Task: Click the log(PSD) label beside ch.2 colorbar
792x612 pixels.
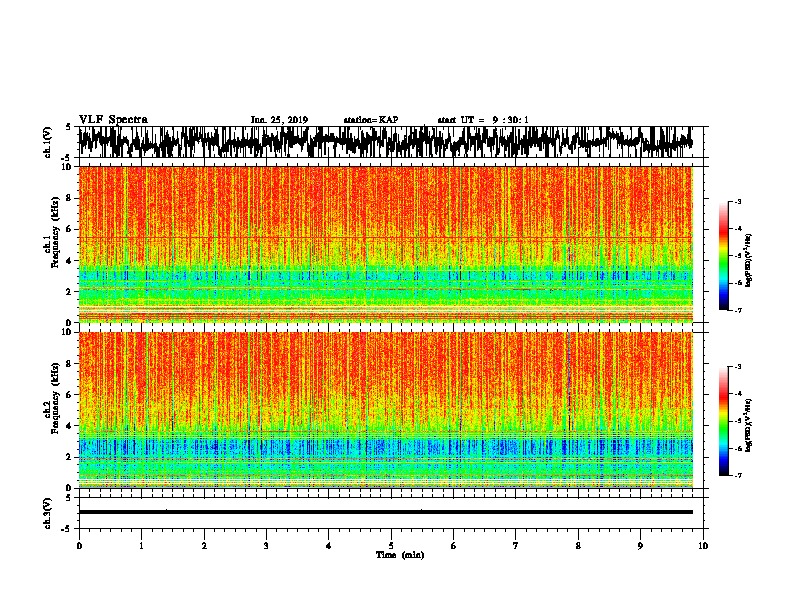Action: (748, 425)
